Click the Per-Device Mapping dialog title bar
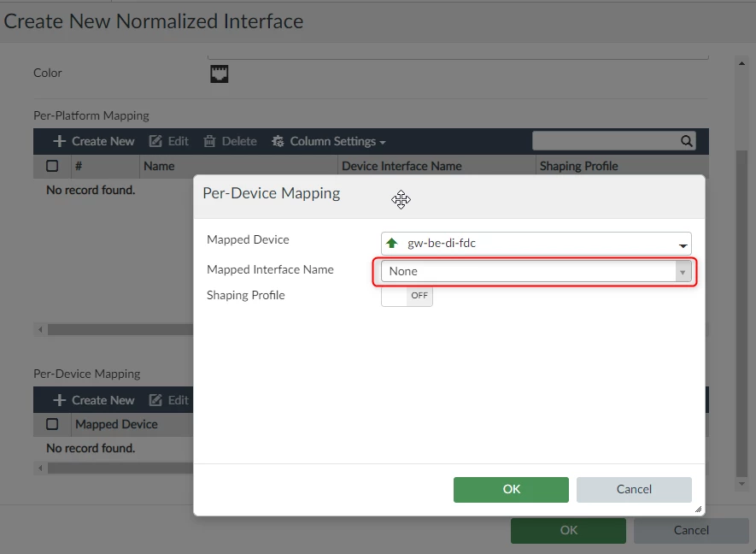 pos(448,197)
